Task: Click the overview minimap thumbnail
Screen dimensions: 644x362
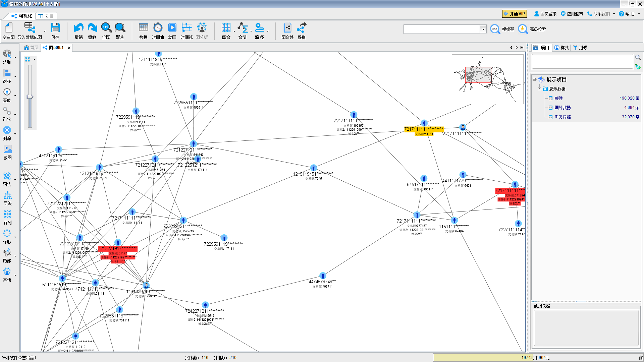Action: [487, 79]
